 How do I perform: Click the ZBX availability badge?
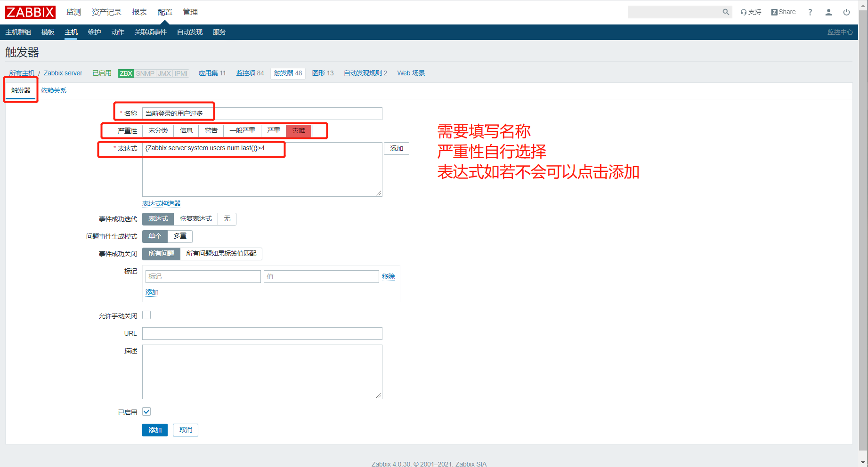coord(126,73)
